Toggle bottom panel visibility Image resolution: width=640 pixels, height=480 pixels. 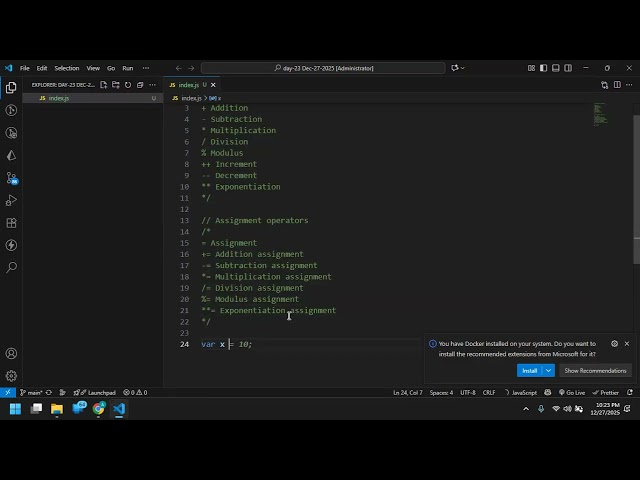point(556,68)
